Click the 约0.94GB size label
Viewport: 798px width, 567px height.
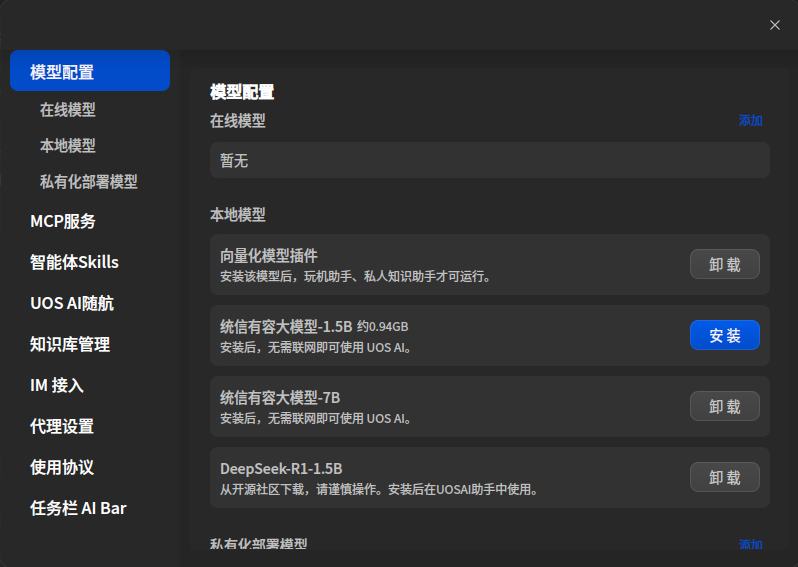click(x=383, y=327)
